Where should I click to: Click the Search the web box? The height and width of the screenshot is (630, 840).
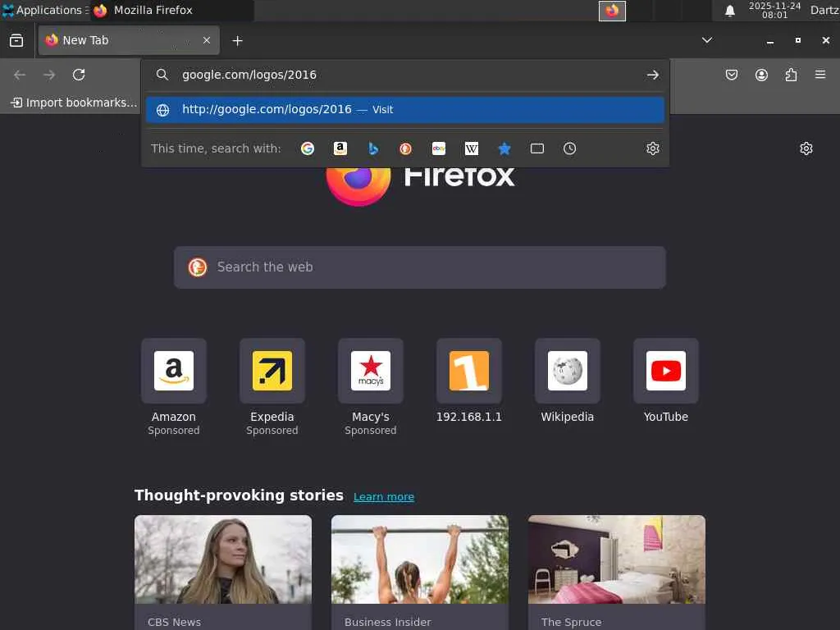420,267
